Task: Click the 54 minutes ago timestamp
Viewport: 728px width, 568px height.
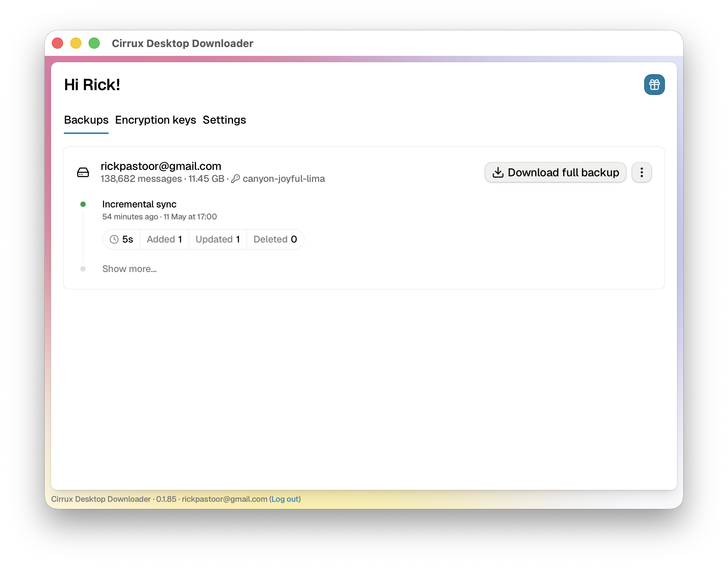Action: [130, 217]
